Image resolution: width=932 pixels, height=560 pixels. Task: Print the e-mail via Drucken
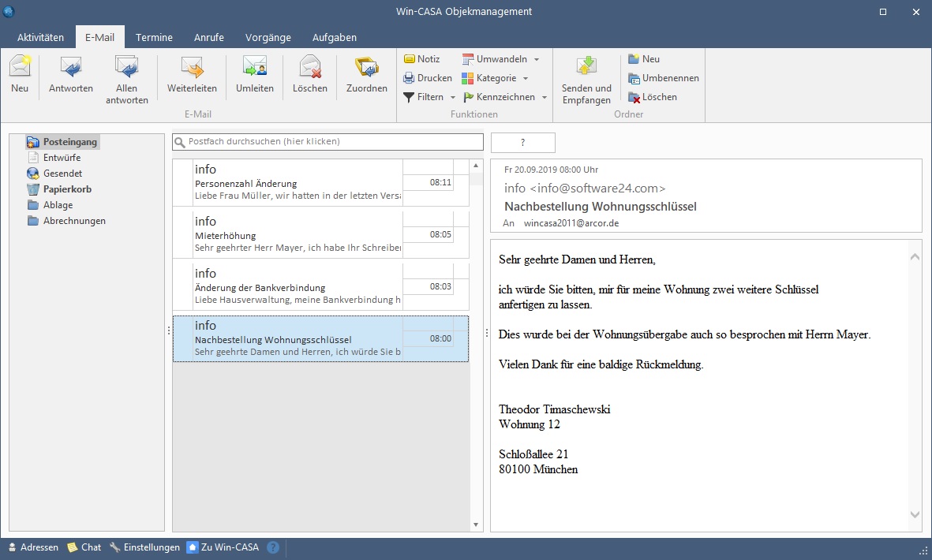click(428, 78)
